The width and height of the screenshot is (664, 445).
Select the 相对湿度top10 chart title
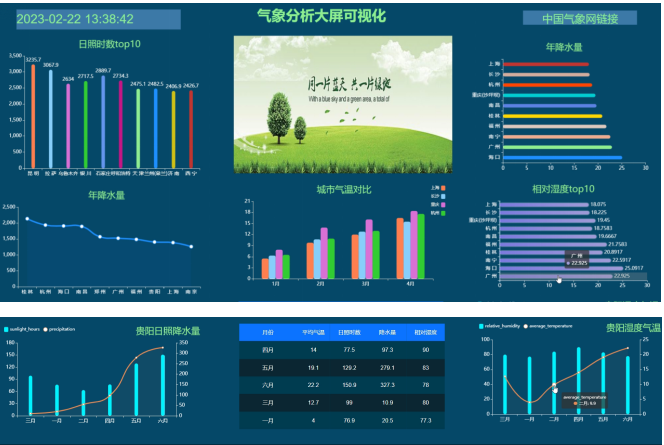coord(563,189)
